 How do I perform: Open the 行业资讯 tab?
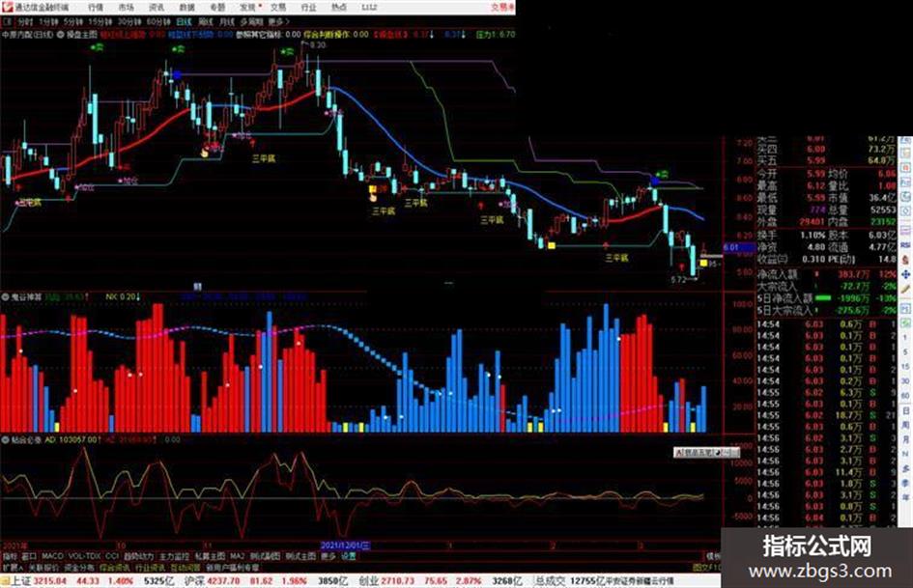pyautogui.click(x=150, y=567)
